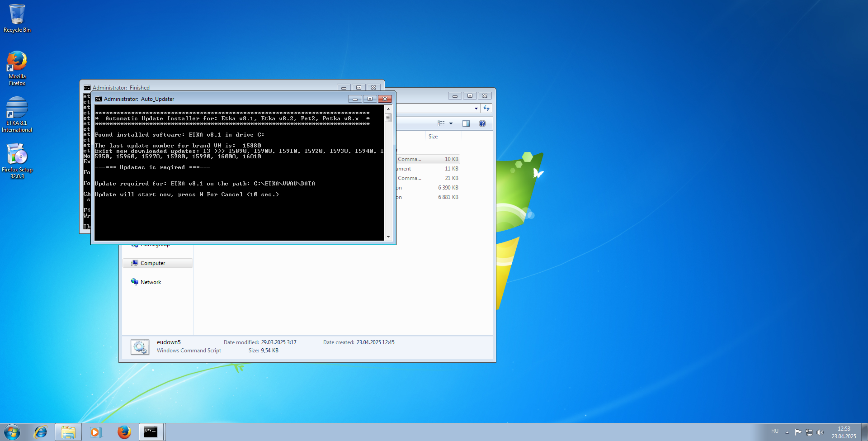Toggle the Explorer preview pane button
The height and width of the screenshot is (441, 868).
click(x=466, y=123)
